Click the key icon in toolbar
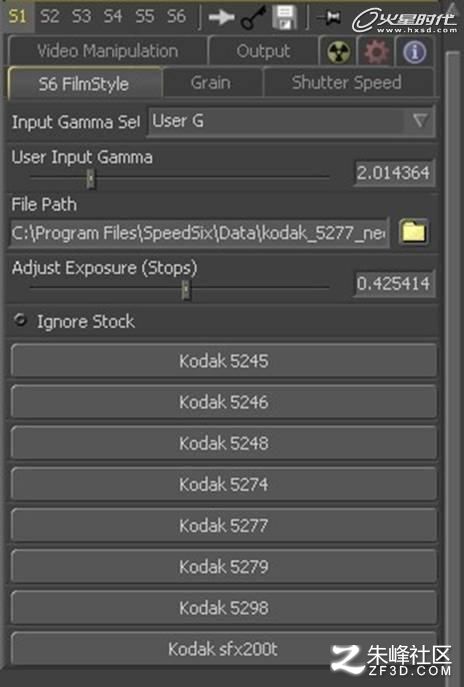This screenshot has height=687, width=464. coord(254,18)
